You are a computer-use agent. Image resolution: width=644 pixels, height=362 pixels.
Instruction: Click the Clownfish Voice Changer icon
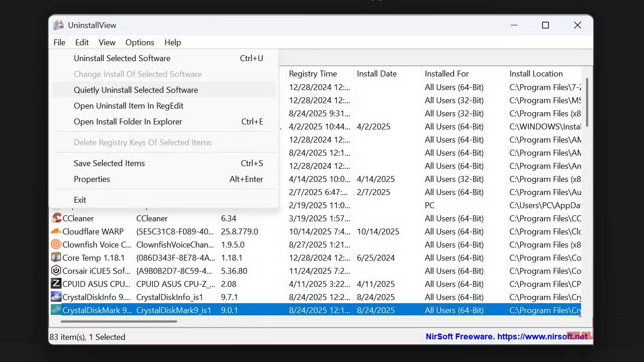(x=56, y=244)
